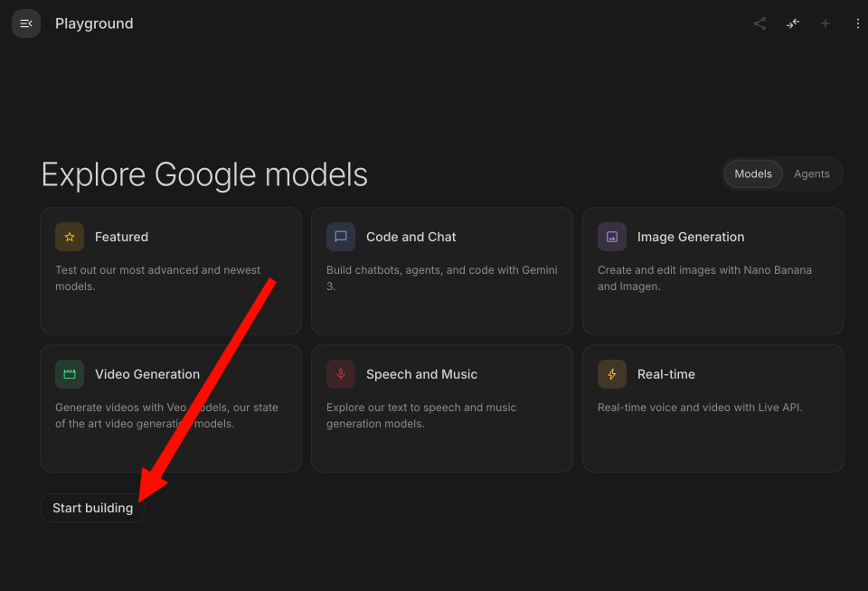The image size is (868, 591).
Task: Click the Playground page title
Action: point(94,23)
